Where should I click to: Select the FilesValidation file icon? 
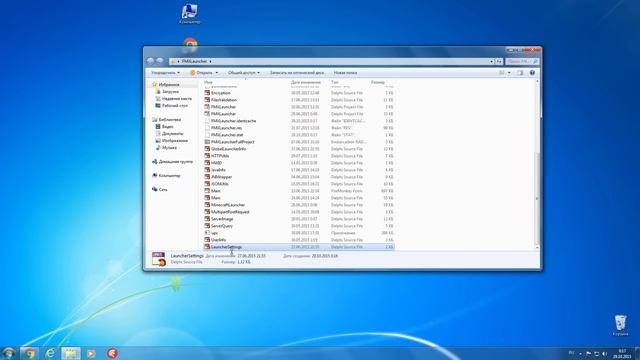pos(207,100)
